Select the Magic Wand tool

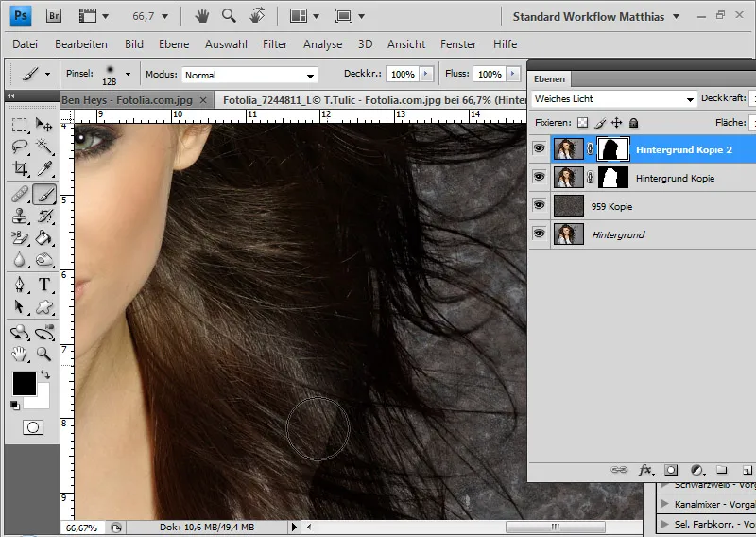click(43, 147)
